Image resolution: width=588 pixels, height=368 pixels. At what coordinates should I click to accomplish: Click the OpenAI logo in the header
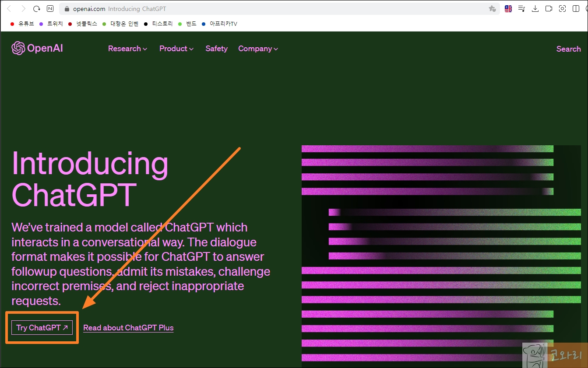point(37,49)
